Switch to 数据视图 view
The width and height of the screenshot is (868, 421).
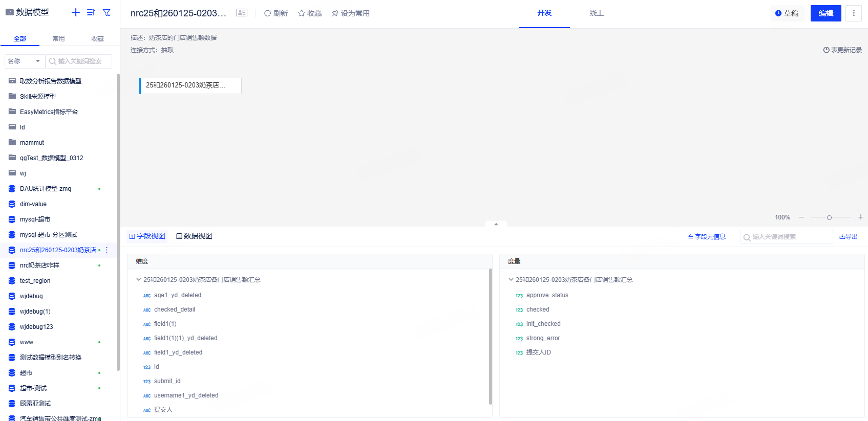(194, 236)
